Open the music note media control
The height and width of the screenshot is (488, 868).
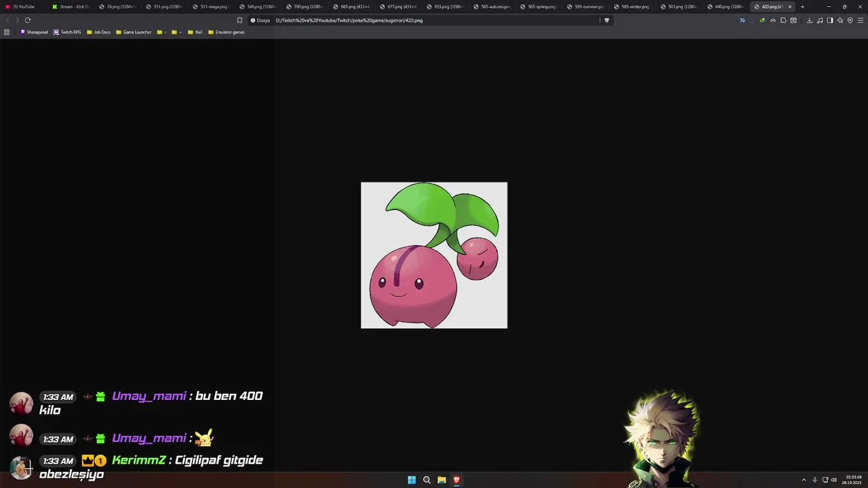(820, 20)
